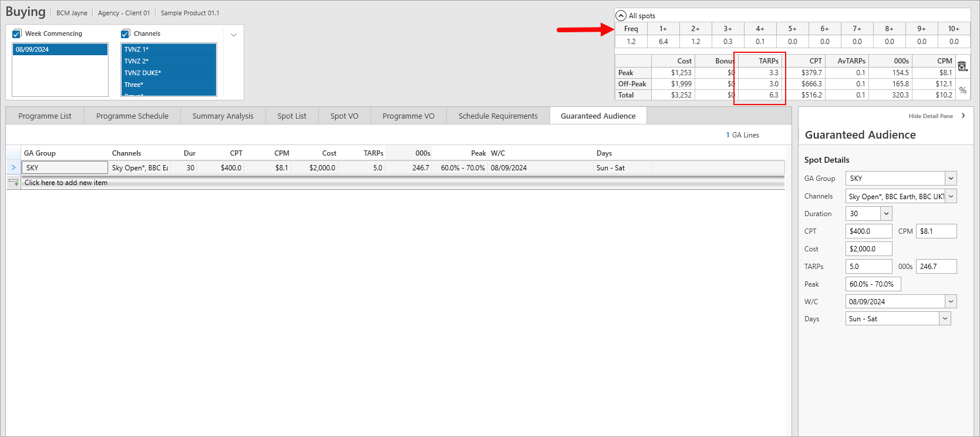Select Three* in the channels list

(x=169, y=85)
